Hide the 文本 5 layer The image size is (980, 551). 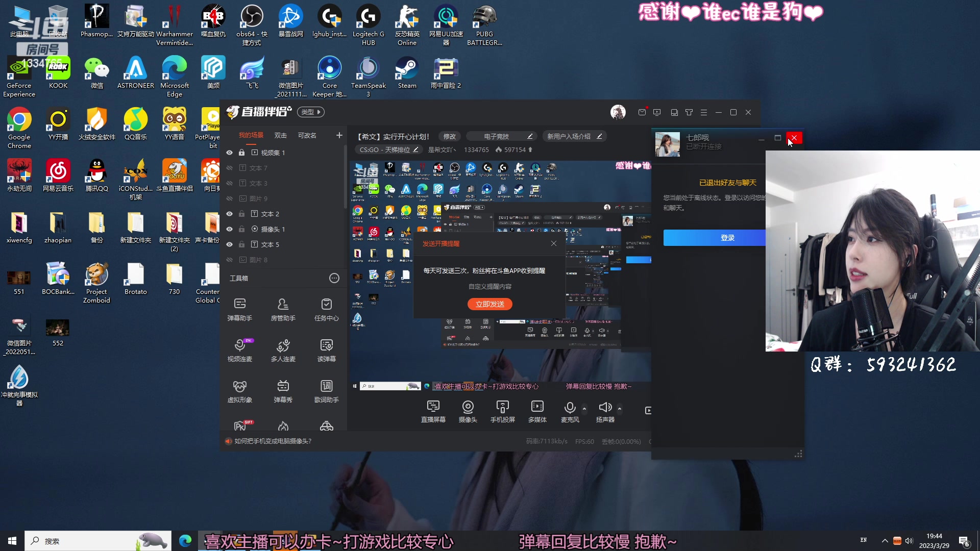[229, 244]
